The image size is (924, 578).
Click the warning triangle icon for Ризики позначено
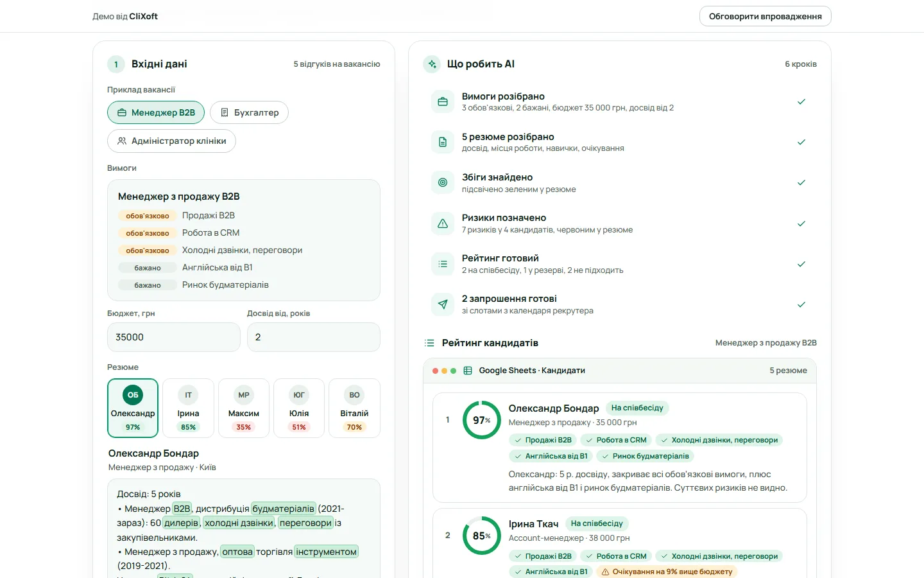tap(443, 223)
